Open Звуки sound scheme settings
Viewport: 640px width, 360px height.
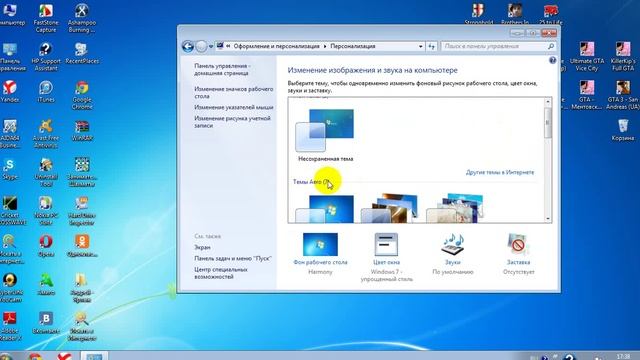coord(453,254)
